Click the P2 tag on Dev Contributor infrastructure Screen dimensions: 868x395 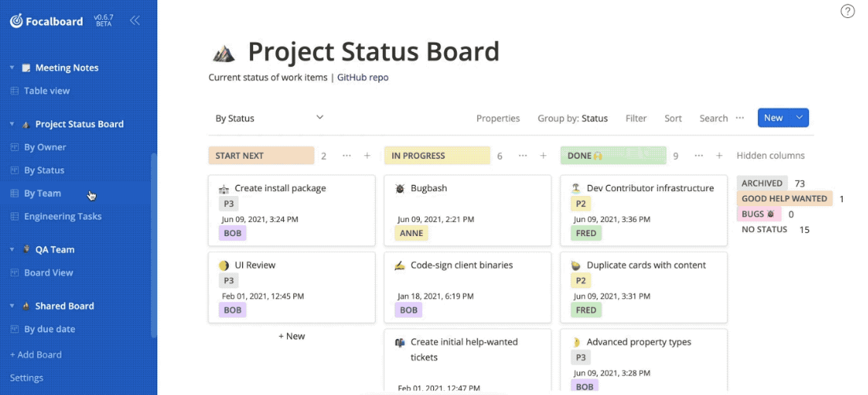580,204
